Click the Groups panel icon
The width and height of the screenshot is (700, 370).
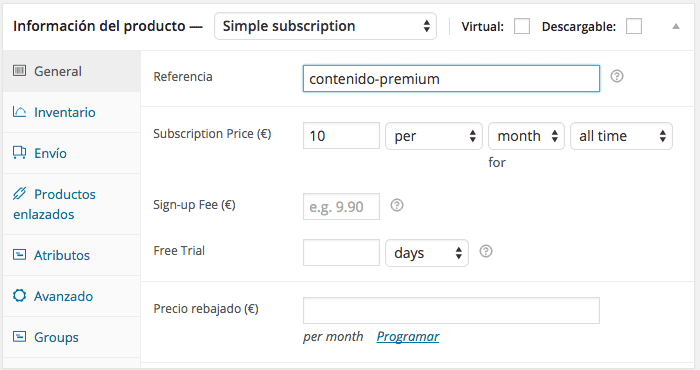(x=19, y=337)
